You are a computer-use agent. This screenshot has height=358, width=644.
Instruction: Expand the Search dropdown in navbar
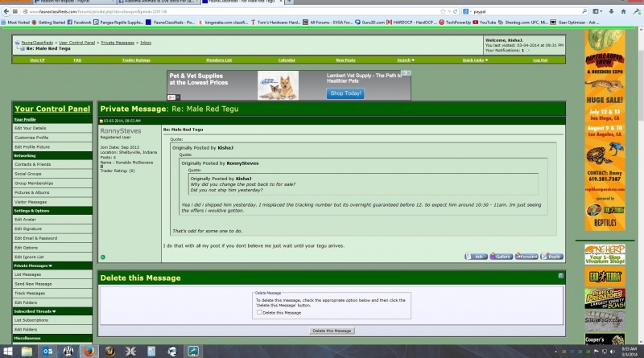[406, 60]
